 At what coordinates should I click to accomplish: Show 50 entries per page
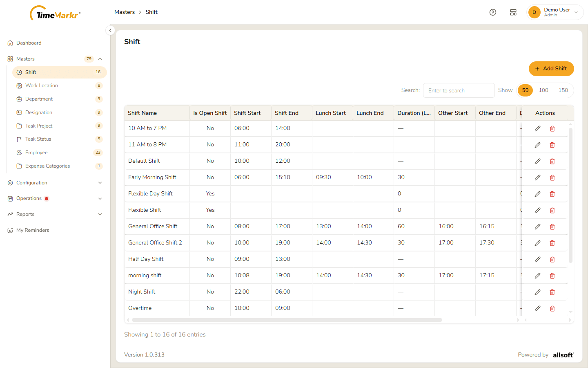coord(525,90)
